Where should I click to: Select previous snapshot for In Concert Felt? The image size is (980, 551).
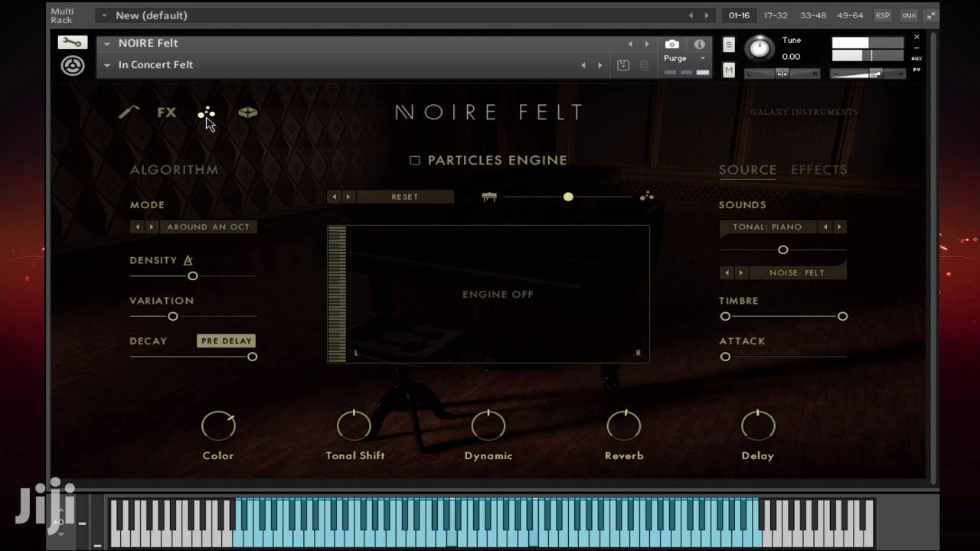click(x=583, y=66)
